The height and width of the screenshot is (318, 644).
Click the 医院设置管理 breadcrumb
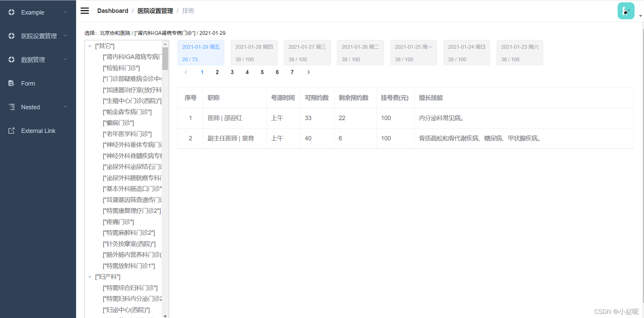click(155, 11)
